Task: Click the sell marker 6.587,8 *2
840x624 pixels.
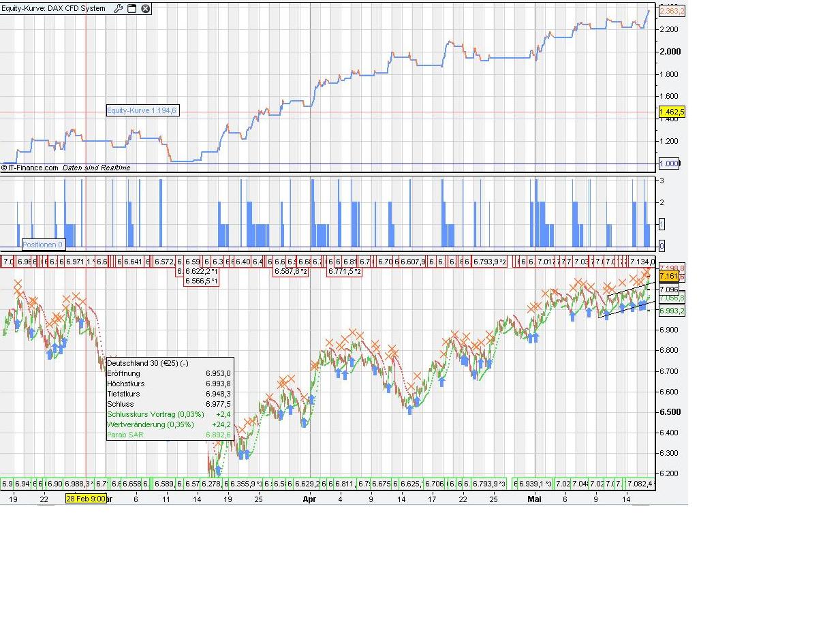Action: click(291, 271)
